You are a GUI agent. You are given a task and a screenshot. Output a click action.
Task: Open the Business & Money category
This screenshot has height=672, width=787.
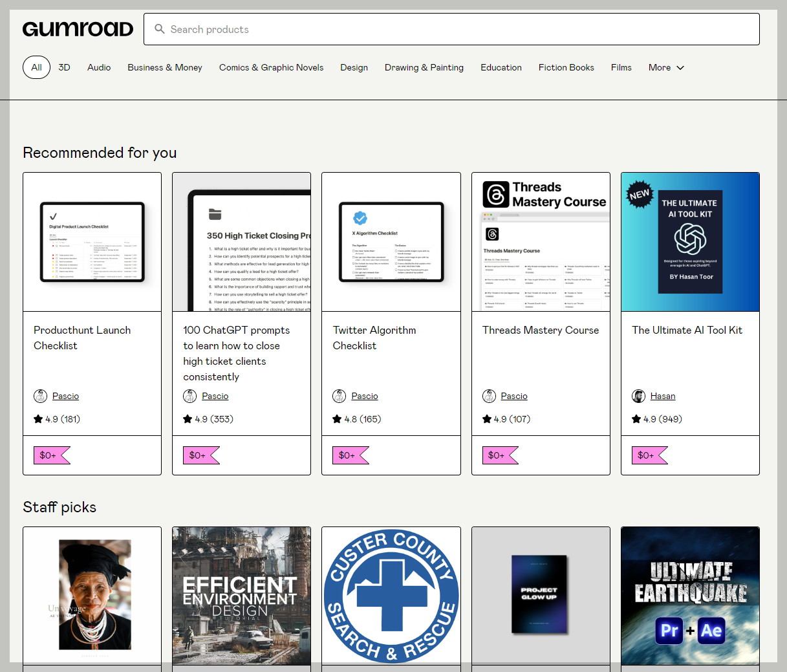(165, 67)
